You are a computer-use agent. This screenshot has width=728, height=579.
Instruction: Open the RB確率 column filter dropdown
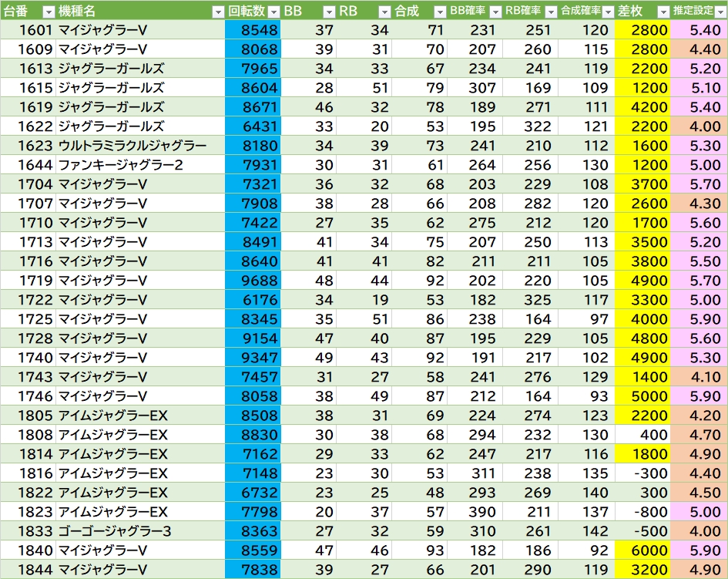tap(551, 12)
